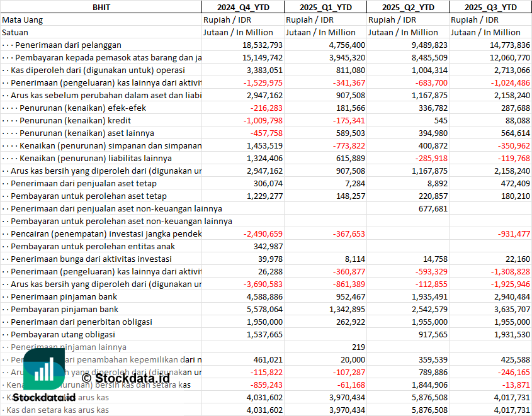Click the Stockdata.id label below the logo
The height and width of the screenshot is (416, 532).
click(x=44, y=397)
